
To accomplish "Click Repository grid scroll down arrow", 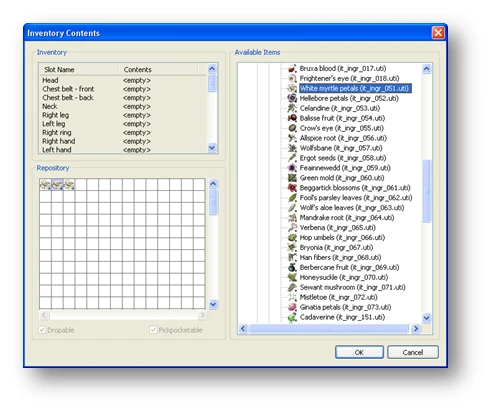I will [x=213, y=304].
